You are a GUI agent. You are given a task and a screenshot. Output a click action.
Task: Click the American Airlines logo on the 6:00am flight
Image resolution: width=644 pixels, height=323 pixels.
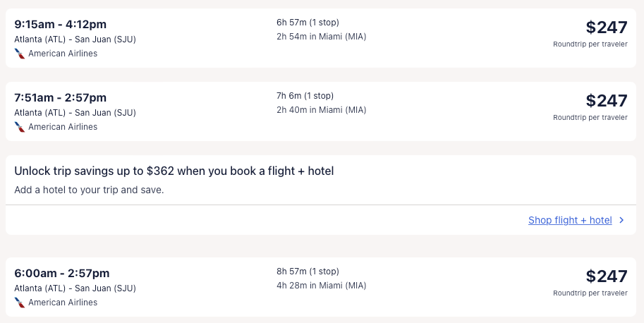point(20,303)
